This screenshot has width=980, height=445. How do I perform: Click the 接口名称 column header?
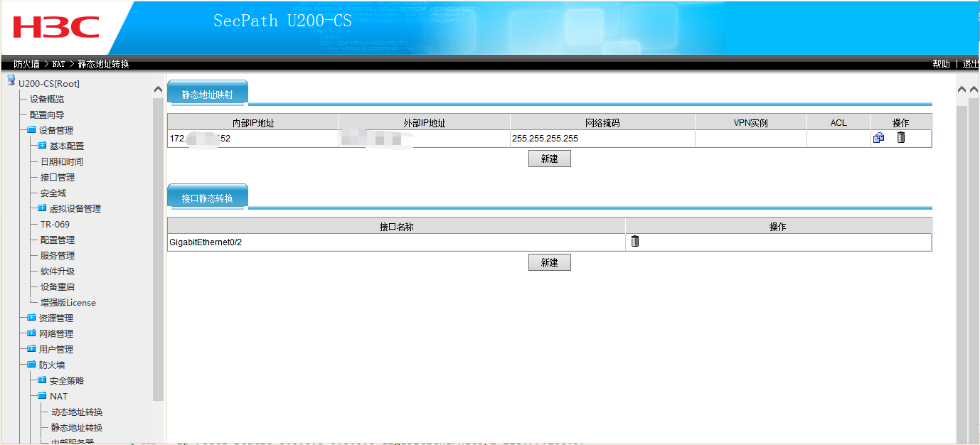pos(397,227)
